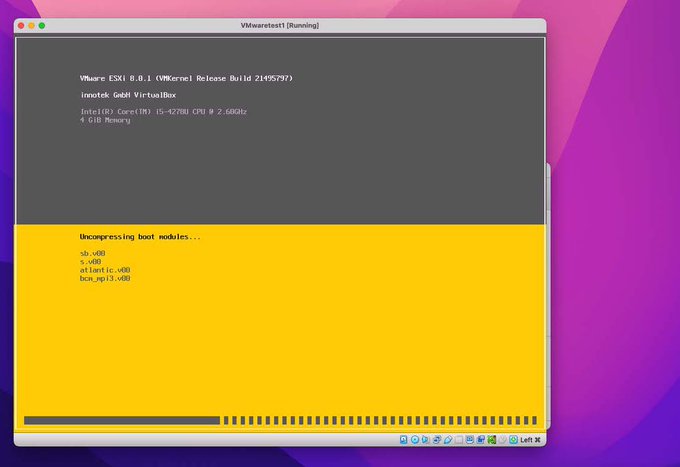
Task: Click the 'innotek GmbH VirtualBox' text line
Action: pyautogui.click(x=128, y=95)
